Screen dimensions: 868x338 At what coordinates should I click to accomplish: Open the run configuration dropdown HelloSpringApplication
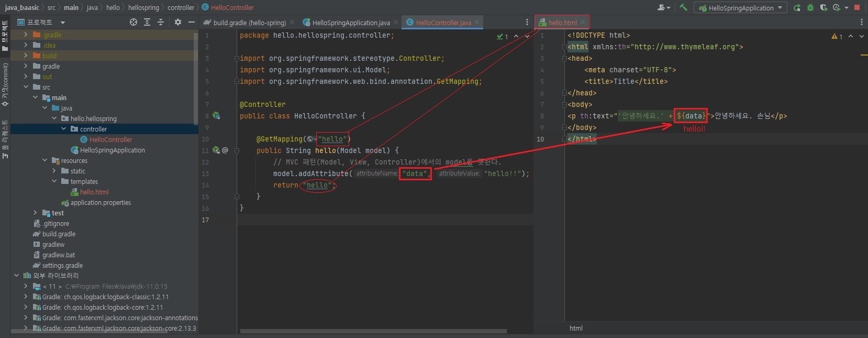(740, 8)
